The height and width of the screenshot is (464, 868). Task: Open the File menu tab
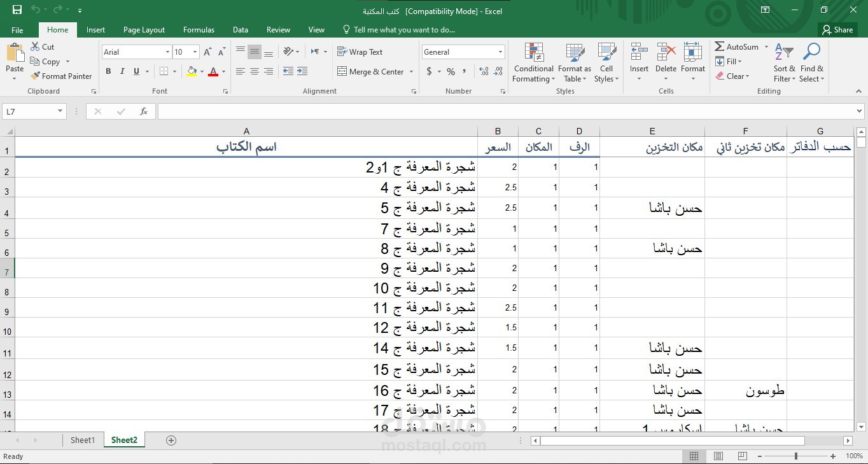point(17,30)
